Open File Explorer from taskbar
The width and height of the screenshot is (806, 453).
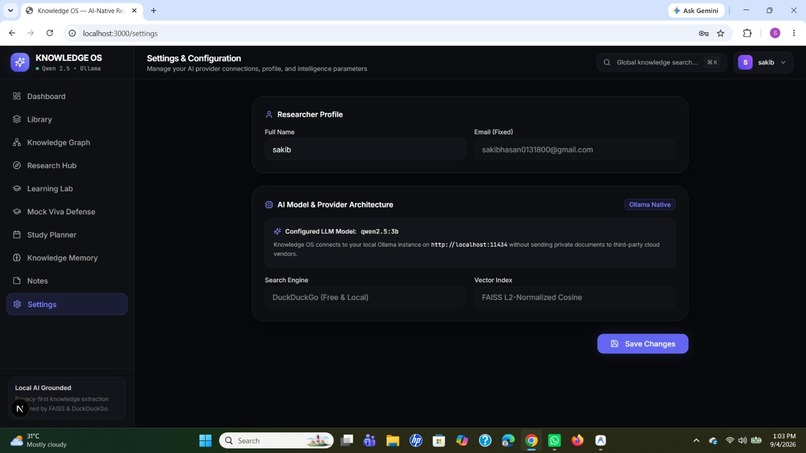click(393, 441)
